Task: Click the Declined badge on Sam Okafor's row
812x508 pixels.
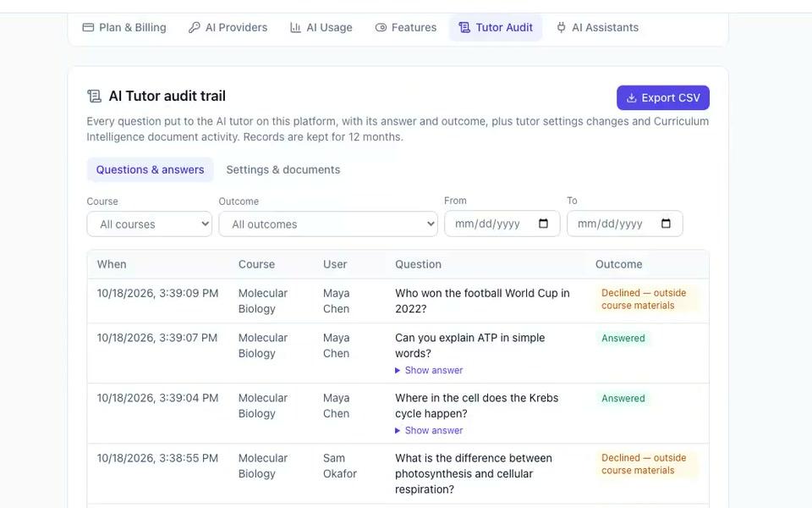Action: point(646,464)
